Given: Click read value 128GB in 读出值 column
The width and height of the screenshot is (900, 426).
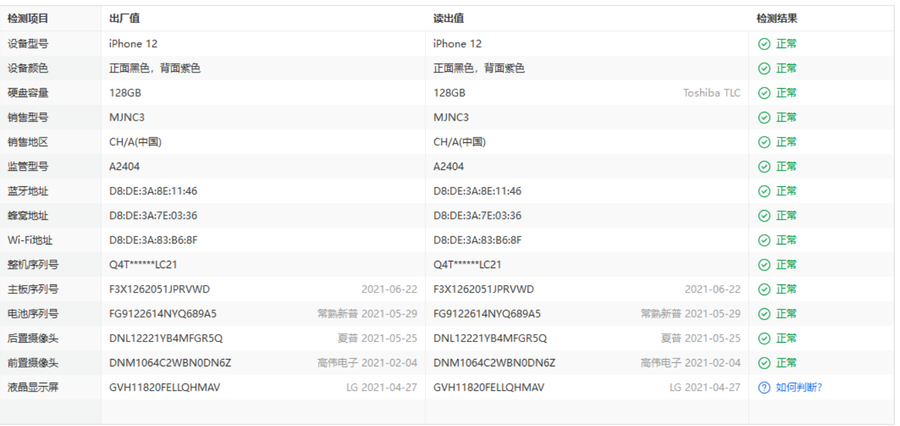Looking at the screenshot, I should click(x=449, y=93).
